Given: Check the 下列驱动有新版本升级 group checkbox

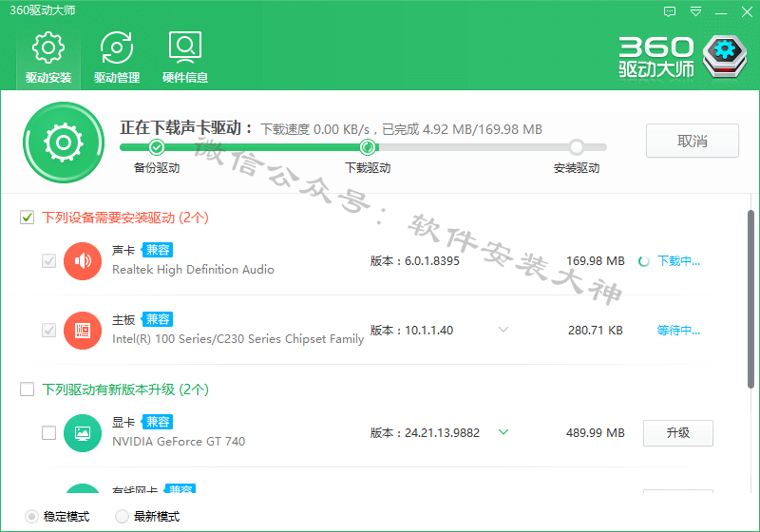Looking at the screenshot, I should click(28, 389).
